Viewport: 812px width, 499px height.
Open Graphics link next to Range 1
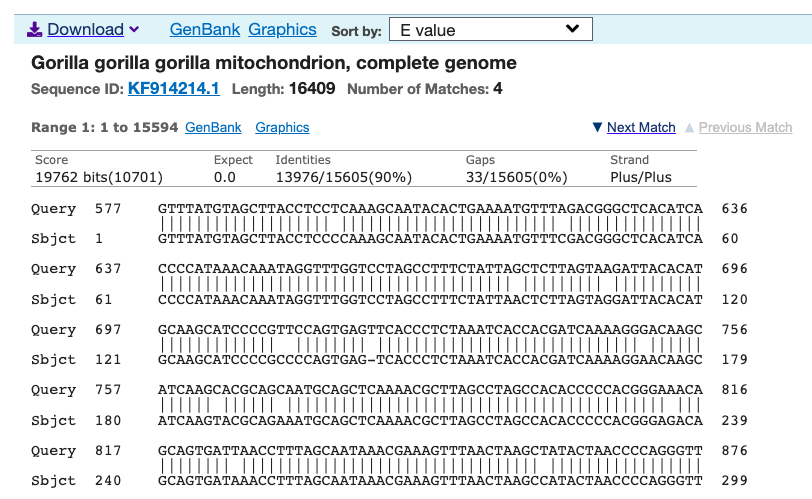(x=282, y=128)
